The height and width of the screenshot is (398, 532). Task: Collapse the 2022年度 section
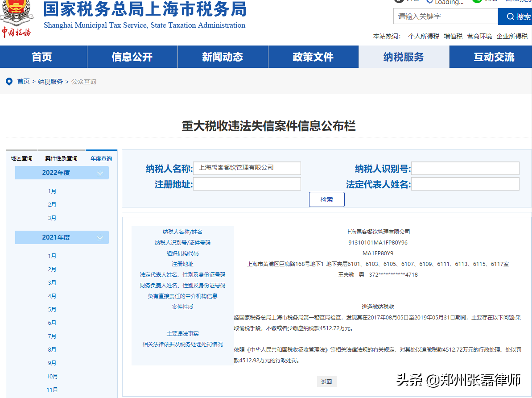pyautogui.click(x=62, y=173)
